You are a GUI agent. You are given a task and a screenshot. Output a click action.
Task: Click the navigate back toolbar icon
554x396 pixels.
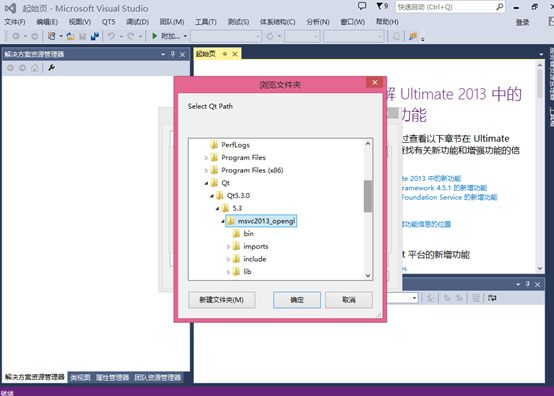pyautogui.click(x=16, y=36)
